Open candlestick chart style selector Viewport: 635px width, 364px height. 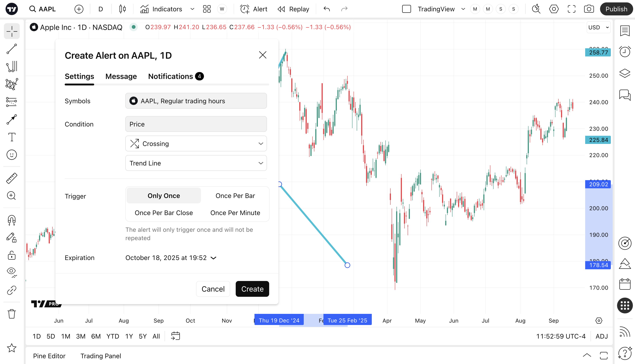click(x=122, y=9)
